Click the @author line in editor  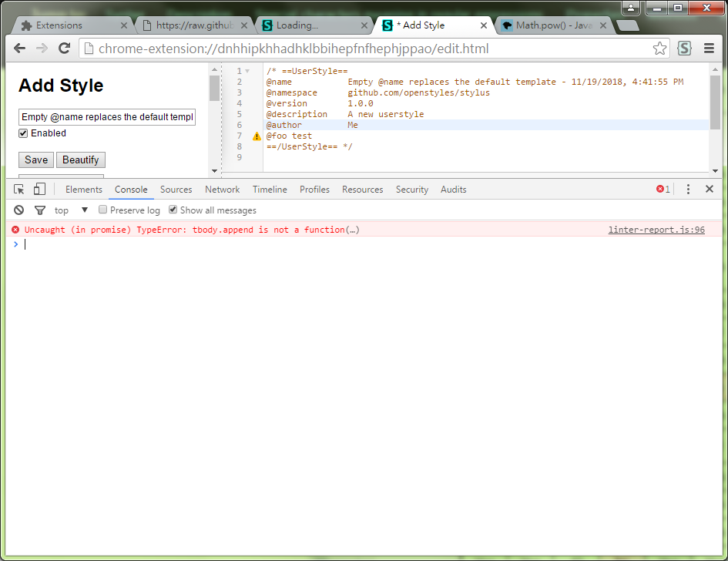485,125
